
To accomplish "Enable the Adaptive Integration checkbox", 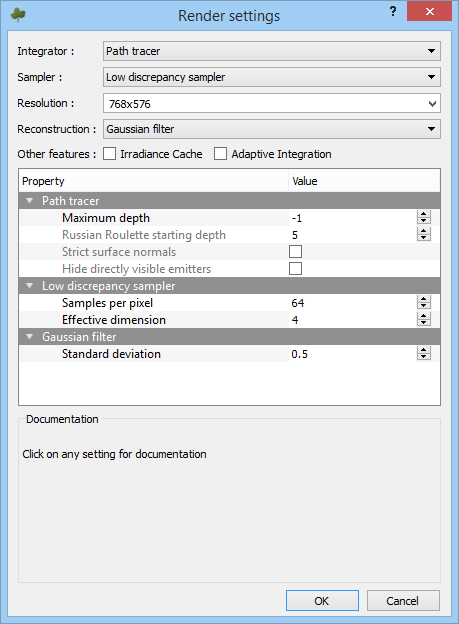I will click(x=220, y=154).
